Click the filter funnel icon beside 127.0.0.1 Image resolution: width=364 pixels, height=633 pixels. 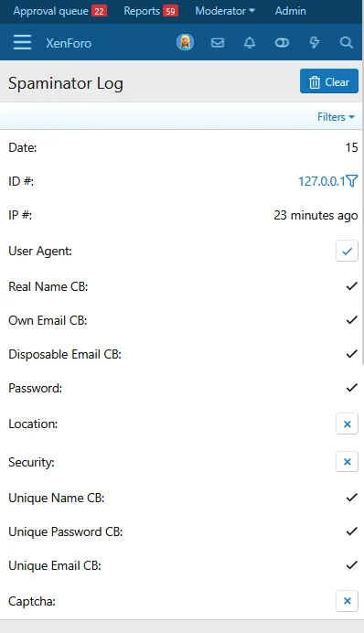coord(352,181)
